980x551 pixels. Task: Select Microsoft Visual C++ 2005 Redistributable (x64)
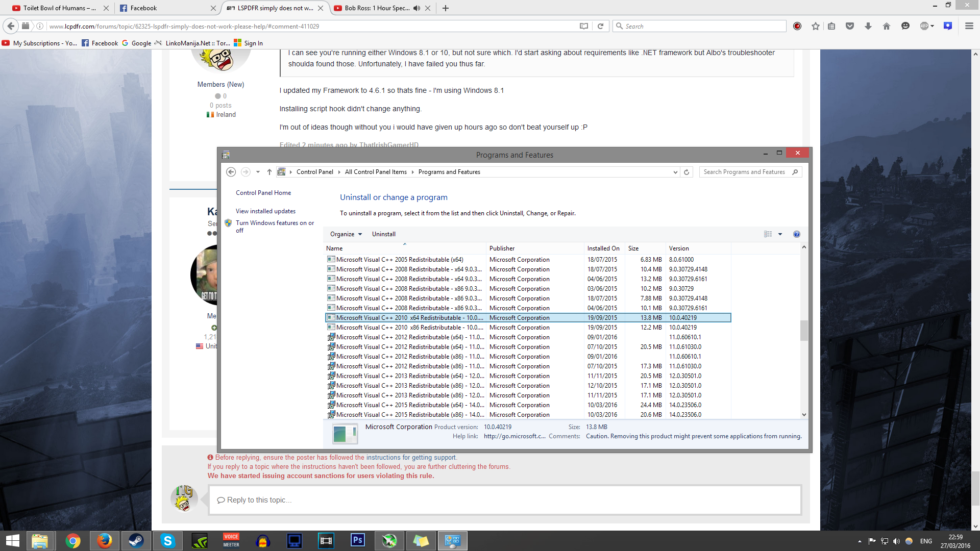399,260
